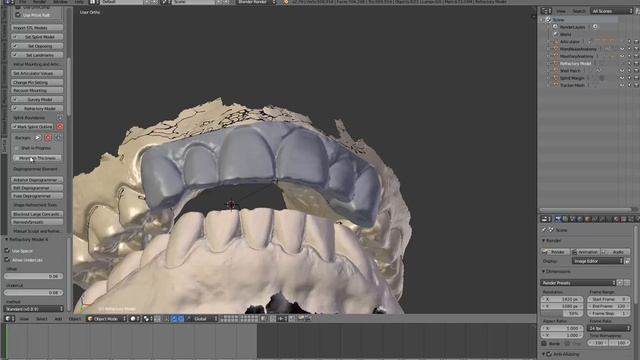Open the viewport View menu

(24, 319)
